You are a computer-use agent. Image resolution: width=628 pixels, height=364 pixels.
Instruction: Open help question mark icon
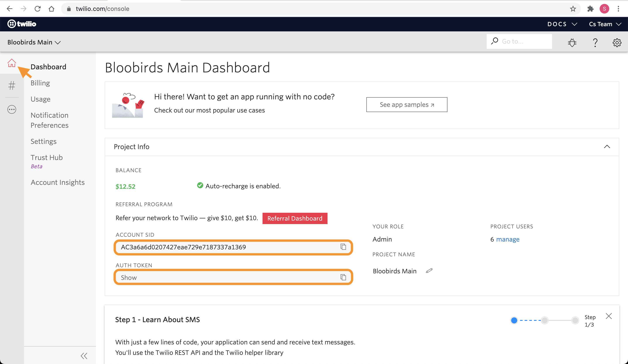coord(595,43)
